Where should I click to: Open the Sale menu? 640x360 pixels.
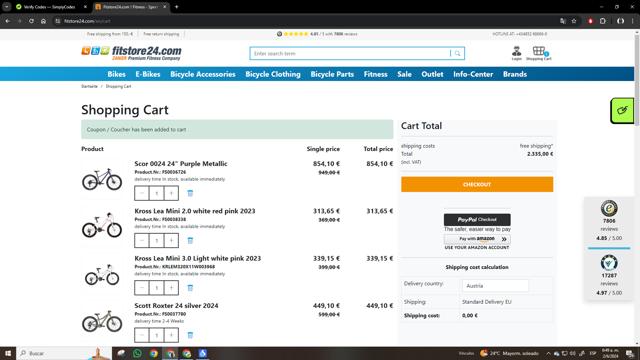point(404,74)
